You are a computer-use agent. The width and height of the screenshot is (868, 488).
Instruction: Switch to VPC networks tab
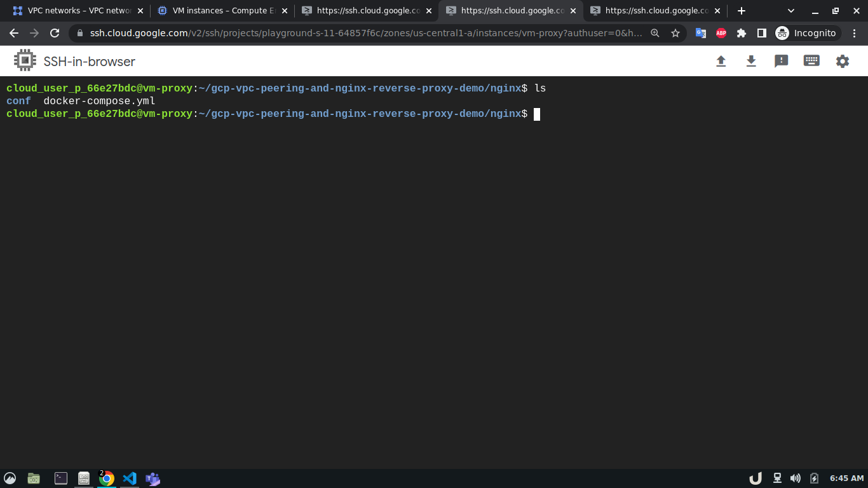pyautogui.click(x=78, y=11)
